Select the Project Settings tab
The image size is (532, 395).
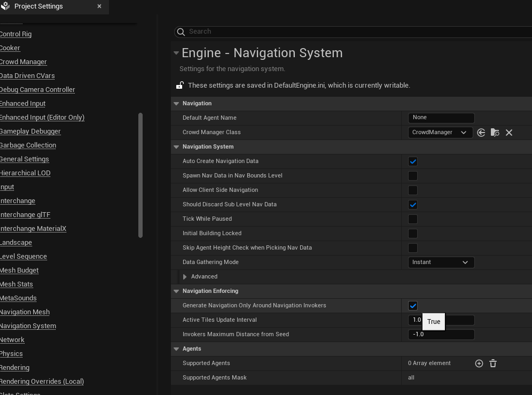(x=54, y=6)
